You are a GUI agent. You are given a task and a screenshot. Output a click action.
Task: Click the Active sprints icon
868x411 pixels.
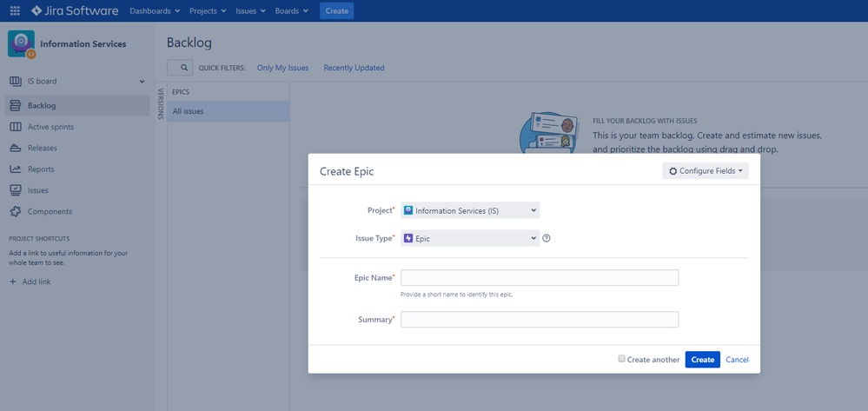coord(16,127)
